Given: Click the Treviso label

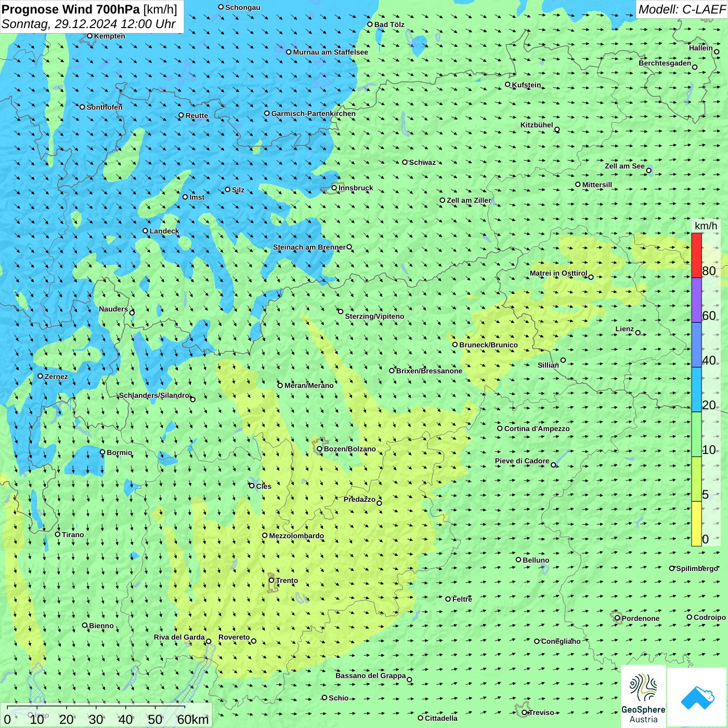Looking at the screenshot, I should tap(541, 712).
